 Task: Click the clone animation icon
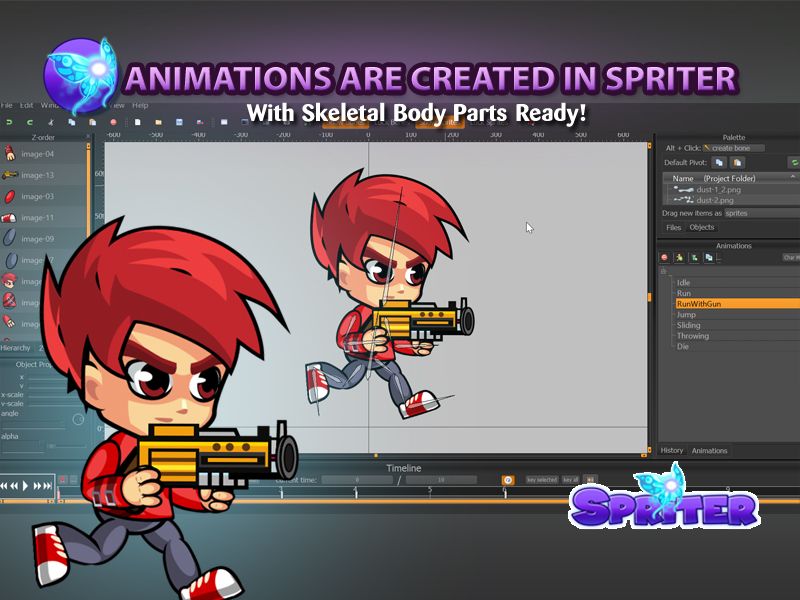(x=709, y=258)
